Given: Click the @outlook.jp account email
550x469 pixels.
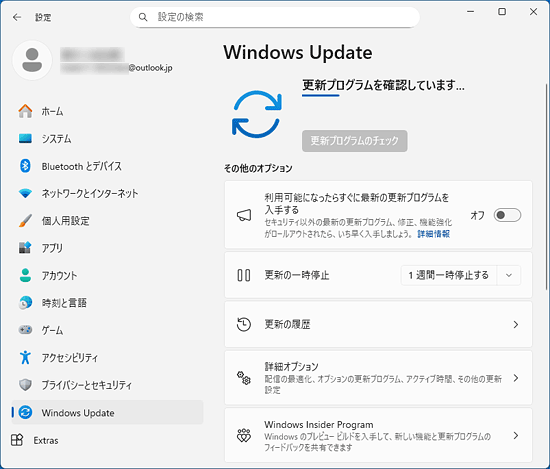Looking at the screenshot, I should point(150,68).
